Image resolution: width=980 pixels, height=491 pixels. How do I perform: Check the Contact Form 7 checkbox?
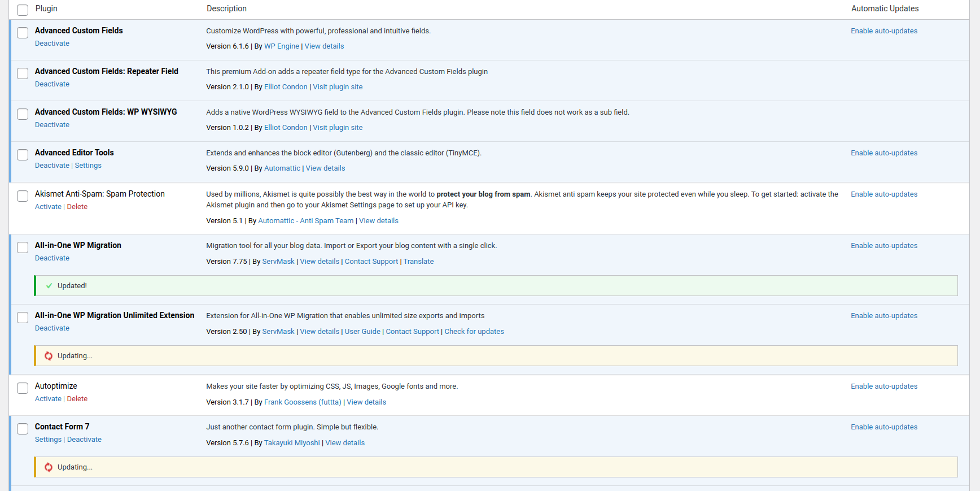pos(23,429)
